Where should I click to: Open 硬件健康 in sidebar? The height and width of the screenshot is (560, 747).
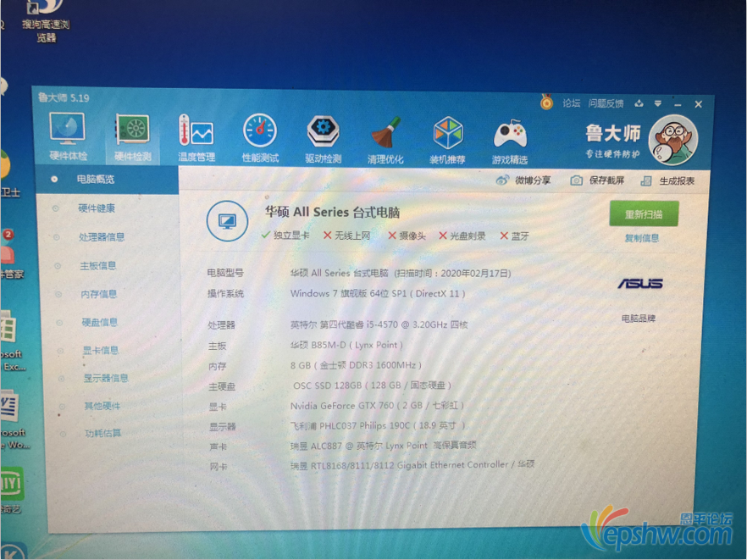click(x=97, y=208)
